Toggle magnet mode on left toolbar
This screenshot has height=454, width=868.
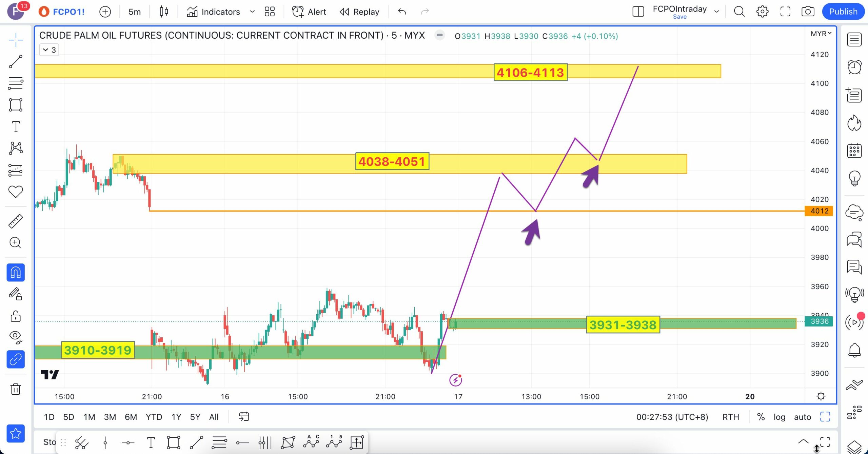tap(16, 273)
